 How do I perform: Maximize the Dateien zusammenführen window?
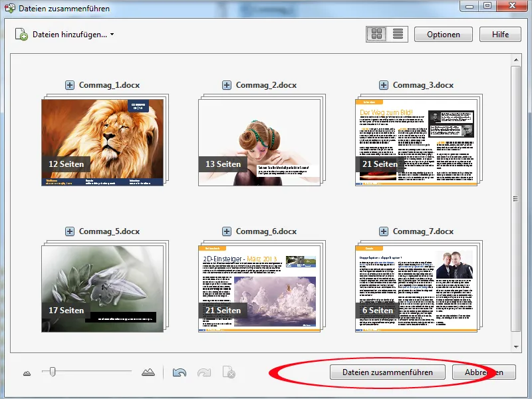click(x=487, y=5)
